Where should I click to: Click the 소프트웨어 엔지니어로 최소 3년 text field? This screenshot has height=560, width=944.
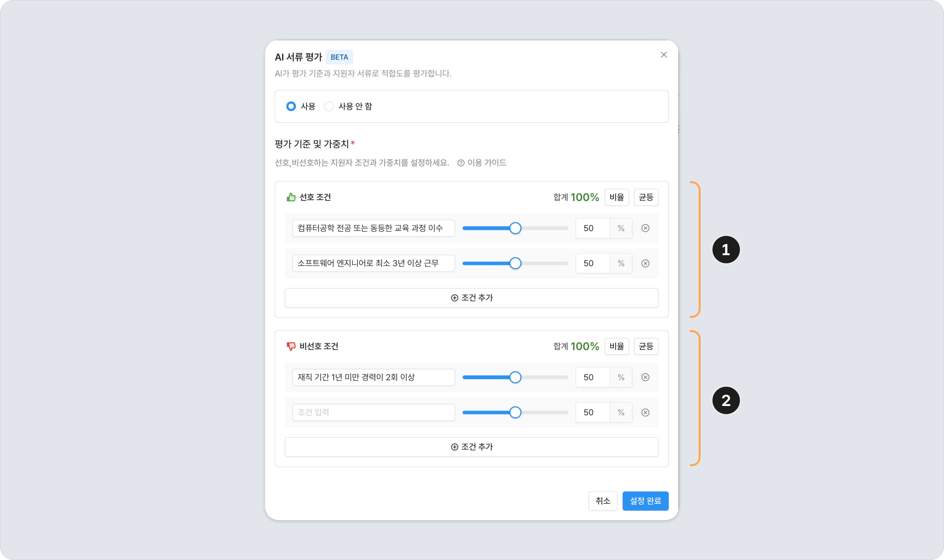click(373, 263)
